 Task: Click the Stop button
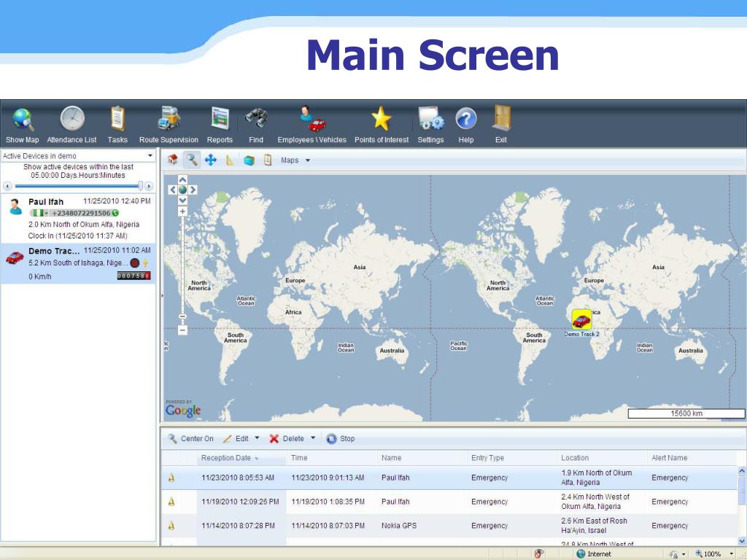click(x=341, y=438)
